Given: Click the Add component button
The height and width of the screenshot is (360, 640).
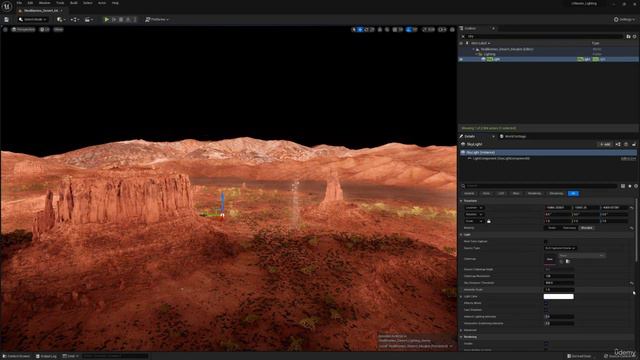Looking at the screenshot, I should click(605, 144).
